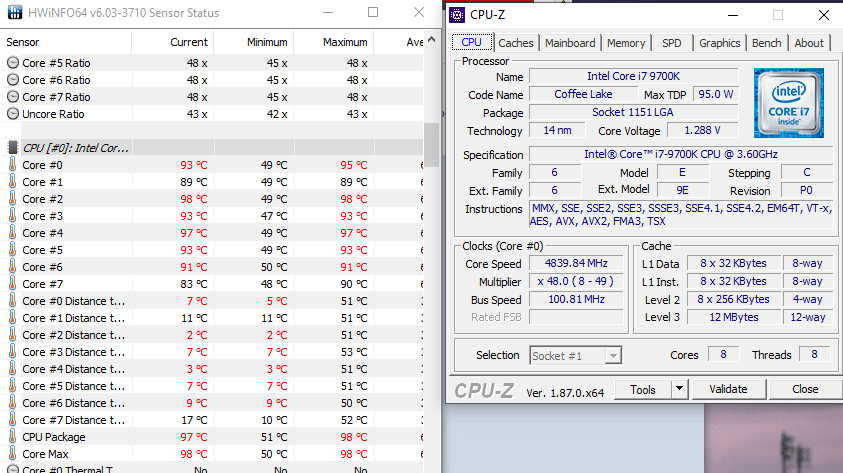The width and height of the screenshot is (843, 473).
Task: Click the Tools button in CPU-Z
Action: click(643, 389)
